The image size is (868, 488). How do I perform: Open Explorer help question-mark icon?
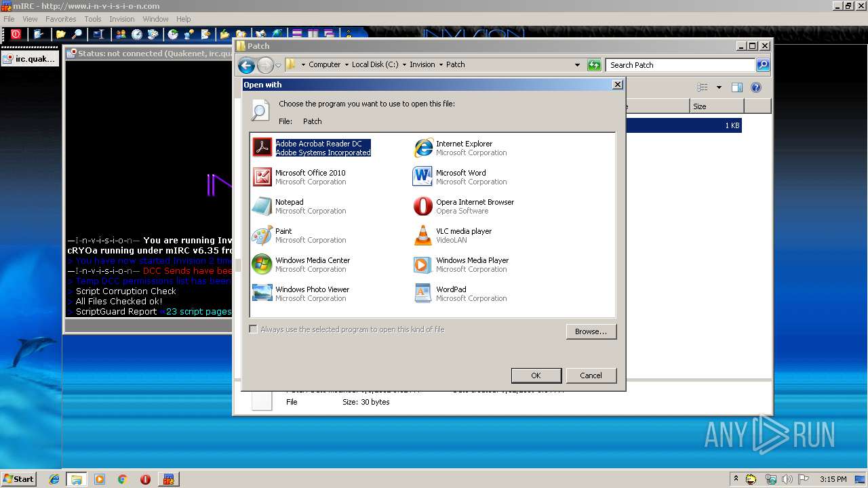coord(756,87)
